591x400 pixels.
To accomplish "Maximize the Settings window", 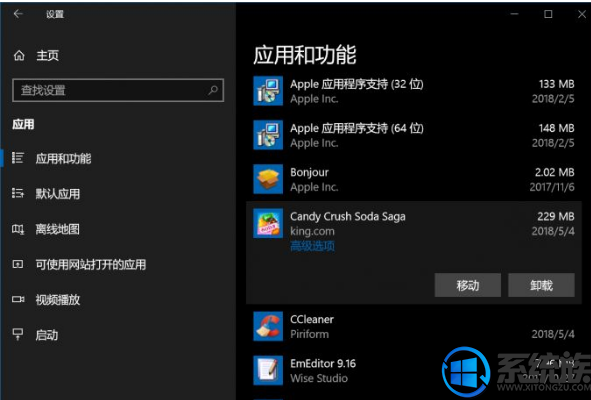I will pos(548,14).
